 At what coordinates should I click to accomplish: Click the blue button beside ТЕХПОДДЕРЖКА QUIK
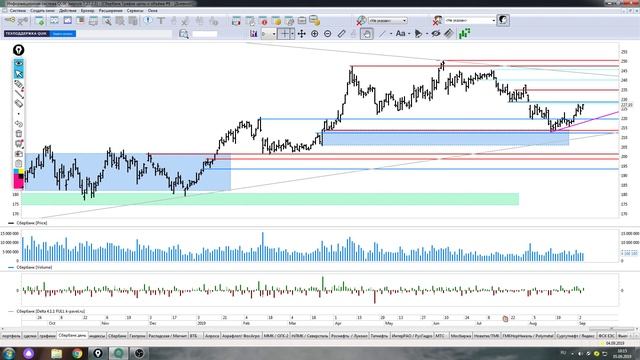click(62, 33)
